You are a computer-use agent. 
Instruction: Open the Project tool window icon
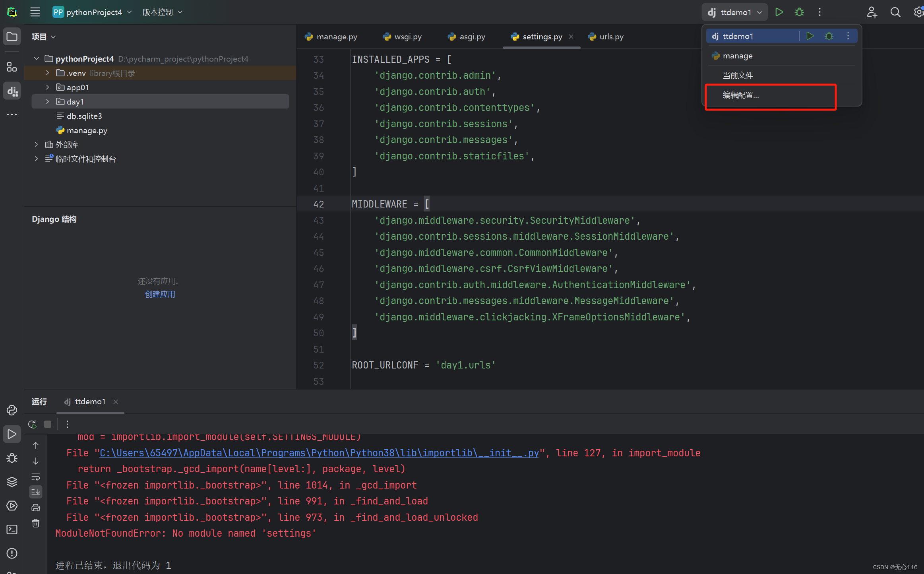tap(12, 36)
